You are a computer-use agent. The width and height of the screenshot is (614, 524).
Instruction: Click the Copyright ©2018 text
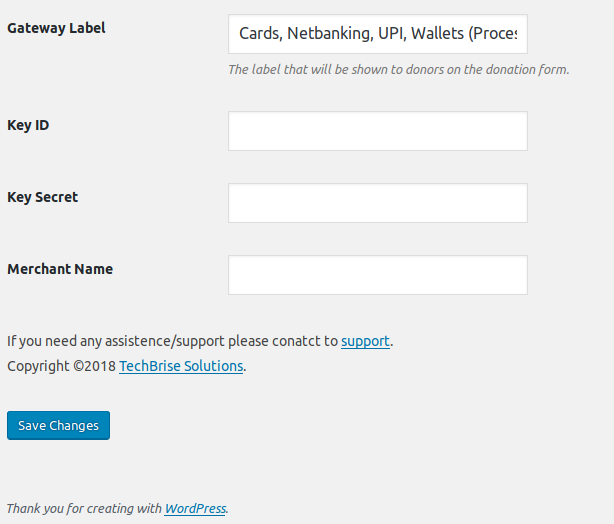coord(60,366)
